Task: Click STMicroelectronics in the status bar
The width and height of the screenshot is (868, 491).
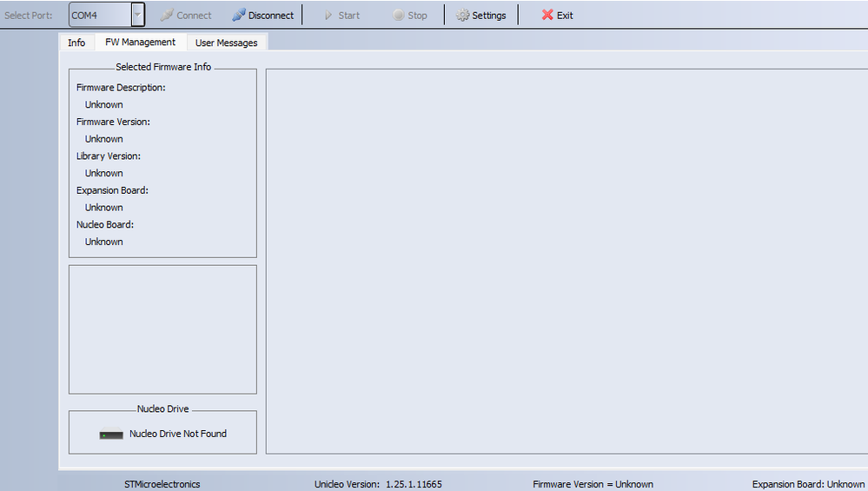Action: point(162,484)
